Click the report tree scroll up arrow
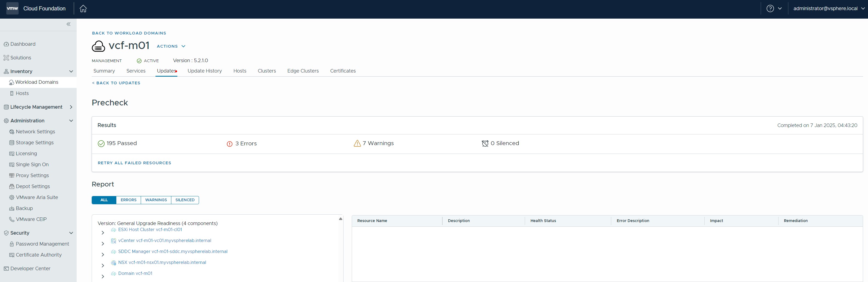The image size is (868, 282). pos(341,219)
